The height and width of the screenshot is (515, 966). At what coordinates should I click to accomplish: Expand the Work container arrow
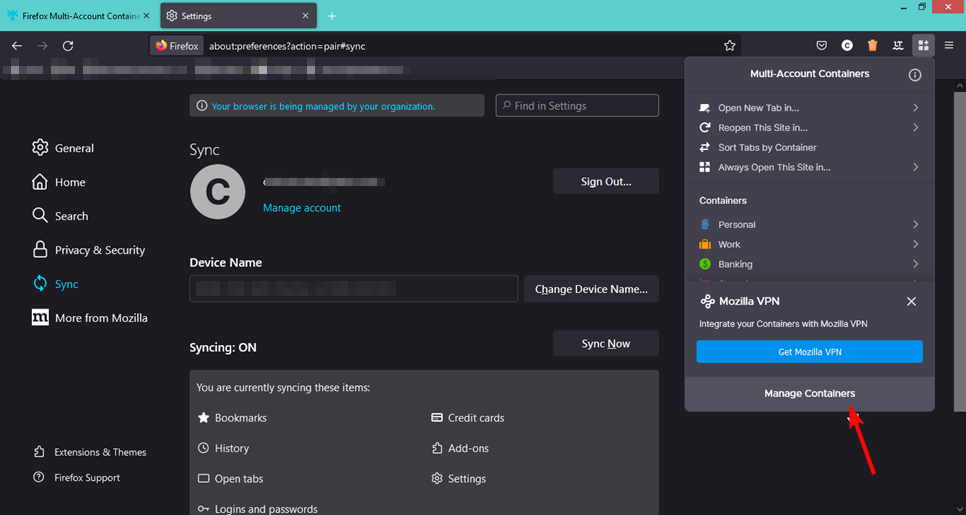[x=915, y=244]
